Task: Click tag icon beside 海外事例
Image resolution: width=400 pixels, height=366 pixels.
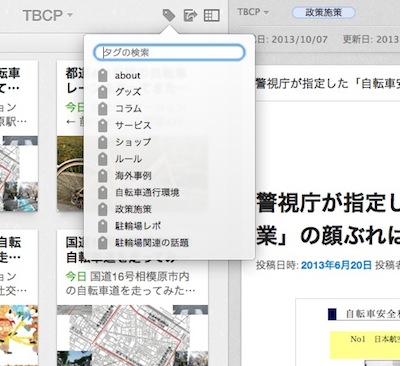Action: click(103, 176)
